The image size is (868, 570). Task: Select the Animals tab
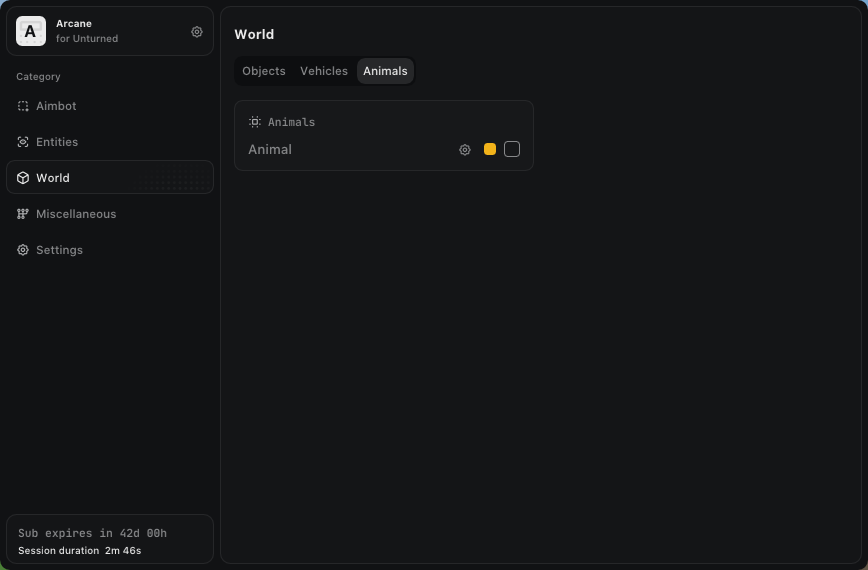coord(385,71)
